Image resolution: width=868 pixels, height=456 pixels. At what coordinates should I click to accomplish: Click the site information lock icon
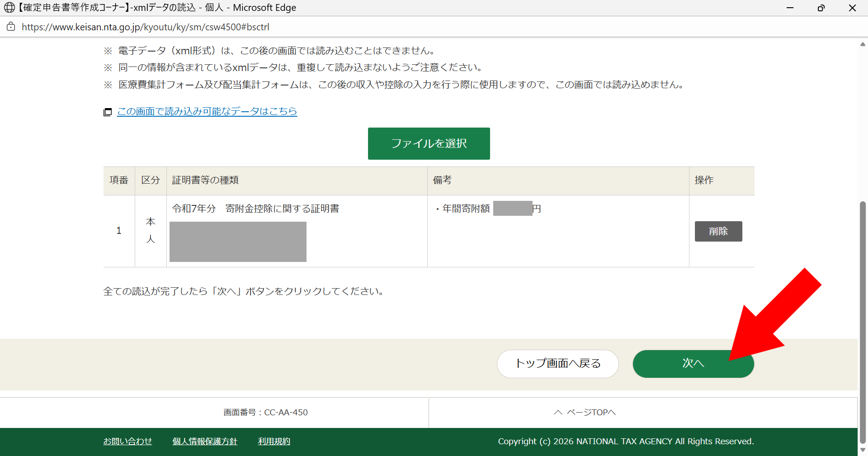click(11, 27)
